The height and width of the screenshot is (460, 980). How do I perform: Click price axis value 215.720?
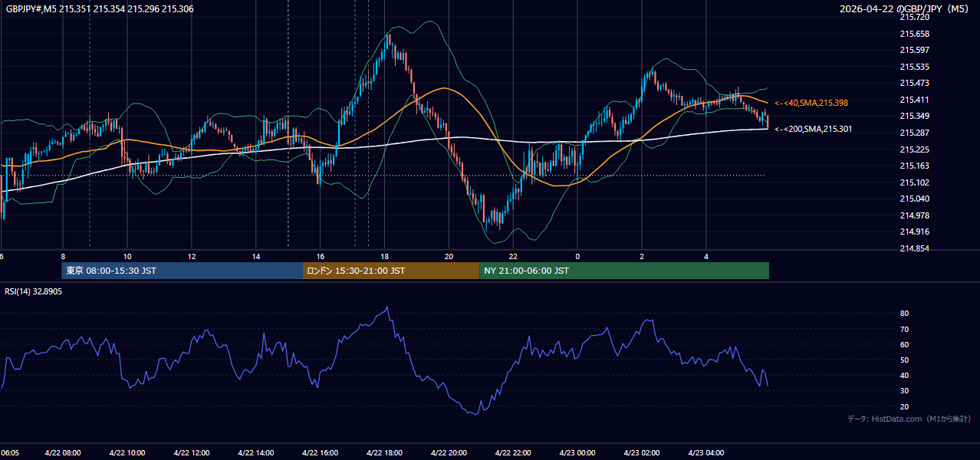tap(914, 17)
